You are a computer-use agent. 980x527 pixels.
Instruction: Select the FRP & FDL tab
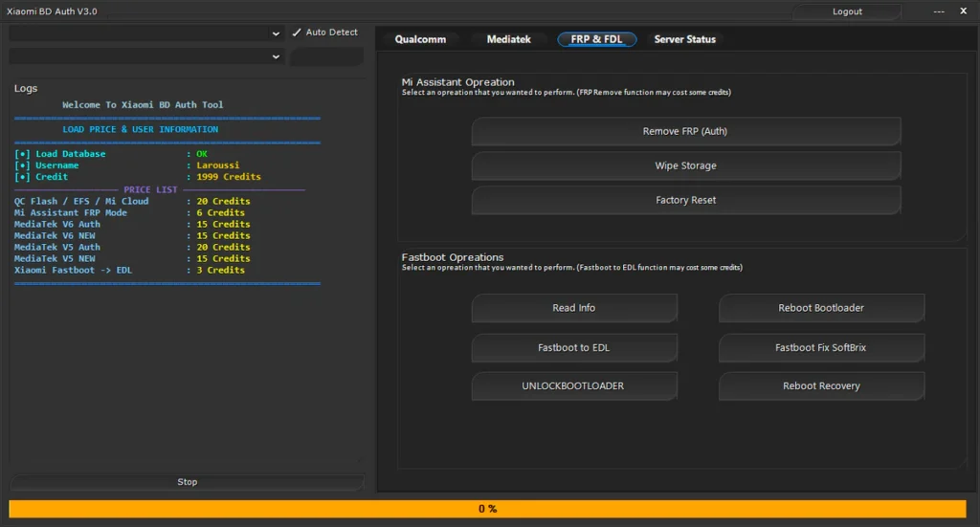click(x=596, y=39)
